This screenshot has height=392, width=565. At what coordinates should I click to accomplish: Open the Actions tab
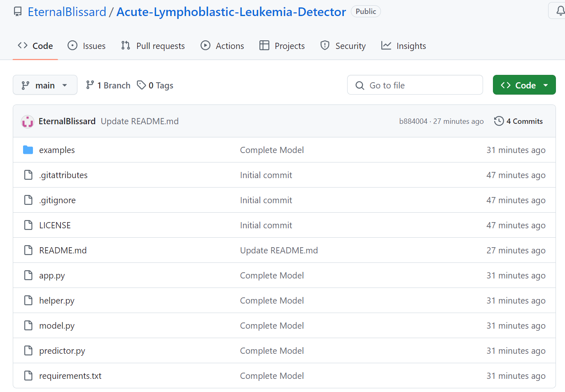222,46
